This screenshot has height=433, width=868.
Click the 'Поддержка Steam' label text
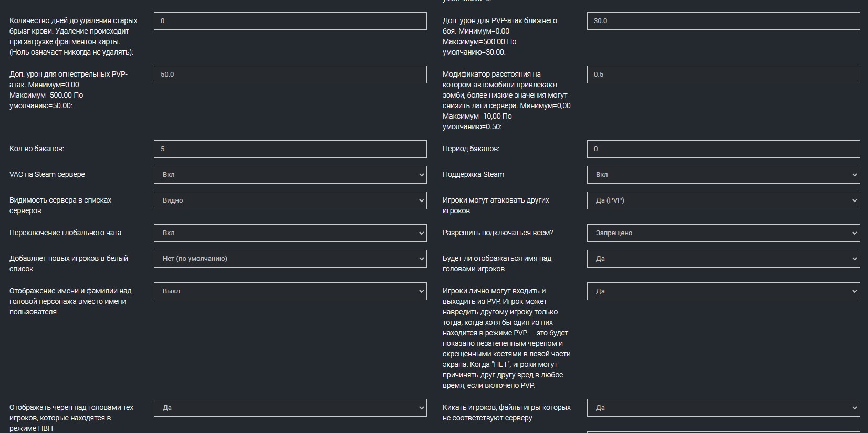click(x=473, y=175)
